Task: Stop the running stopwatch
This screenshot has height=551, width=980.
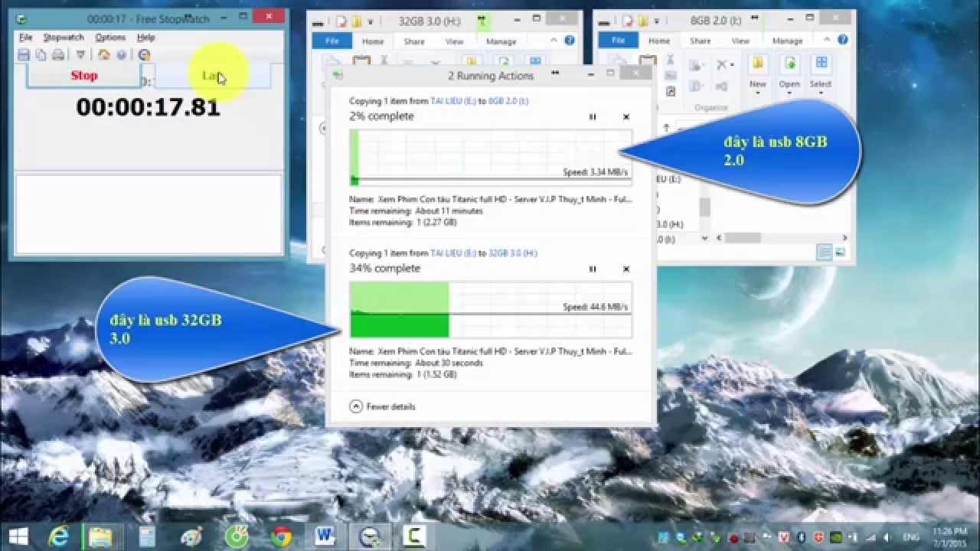Action: click(84, 75)
